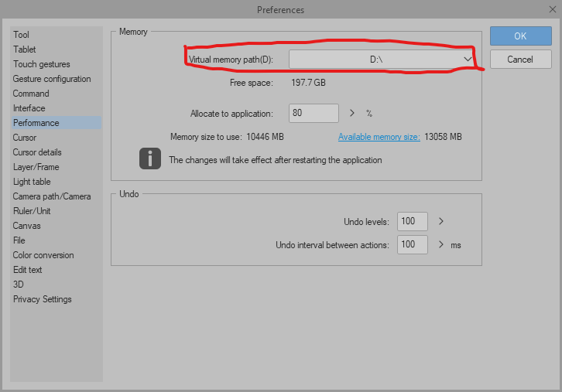The image size is (562, 392).
Task: Click the info icon beside restart notice
Action: pos(150,159)
